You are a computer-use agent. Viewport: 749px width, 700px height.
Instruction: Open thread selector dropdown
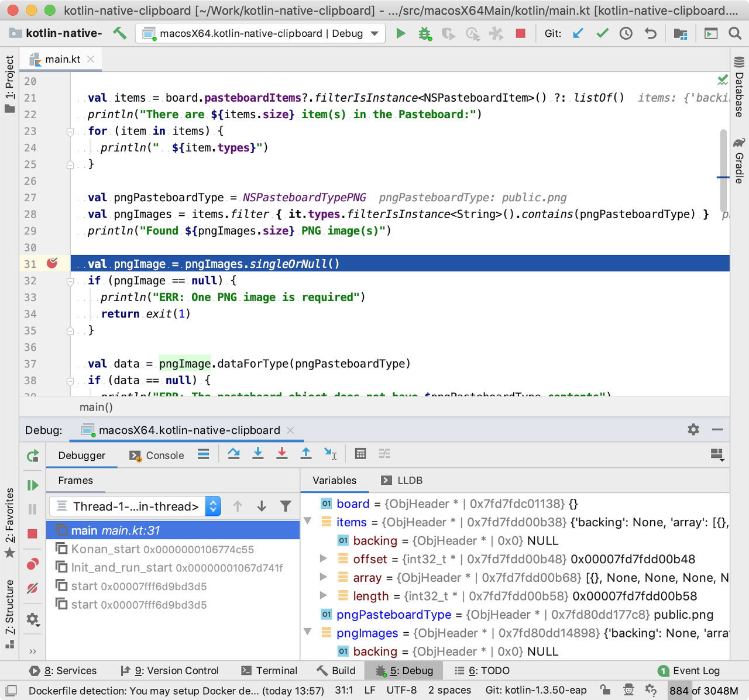click(135, 506)
